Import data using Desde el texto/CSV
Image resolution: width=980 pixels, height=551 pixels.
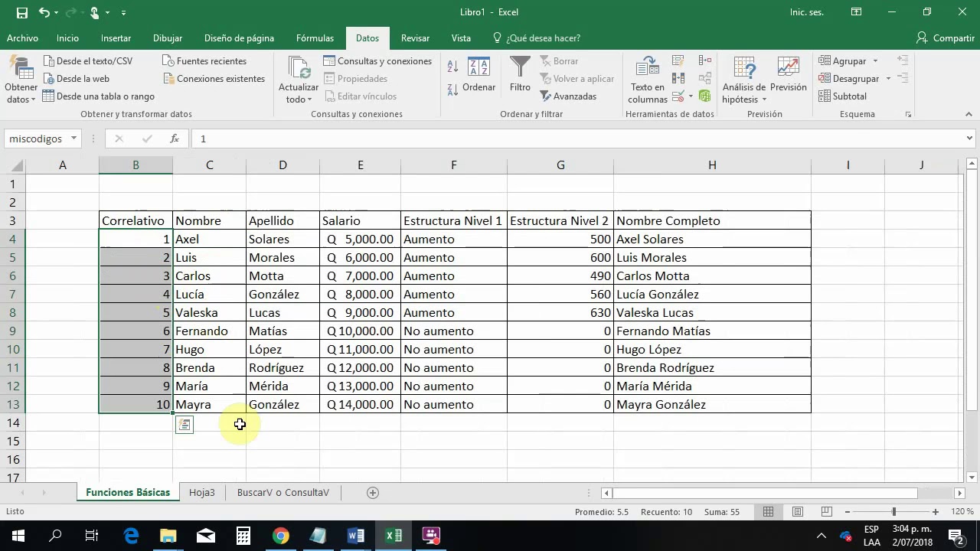click(87, 61)
